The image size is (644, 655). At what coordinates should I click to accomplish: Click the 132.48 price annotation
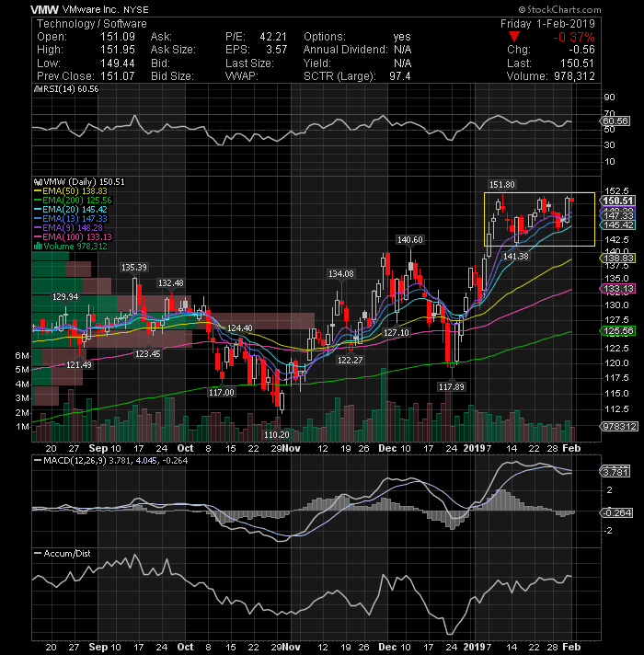coord(170,283)
